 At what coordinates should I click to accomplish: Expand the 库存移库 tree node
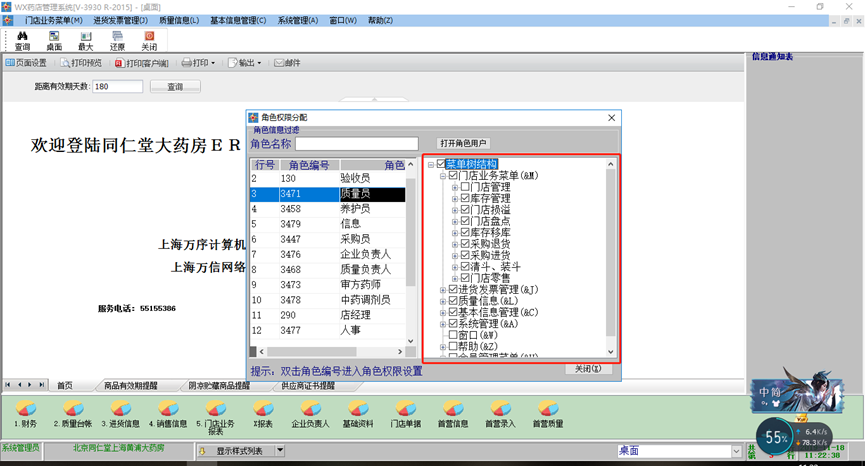455,233
